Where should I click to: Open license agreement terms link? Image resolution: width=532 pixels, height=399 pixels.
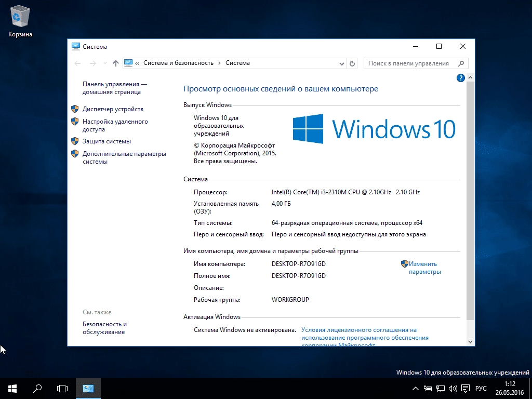pyautogui.click(x=365, y=337)
